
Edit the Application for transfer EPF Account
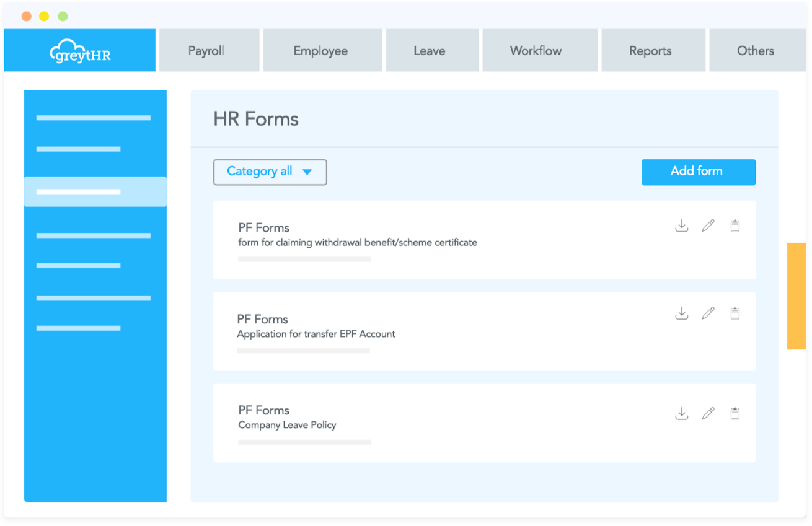[x=708, y=313]
